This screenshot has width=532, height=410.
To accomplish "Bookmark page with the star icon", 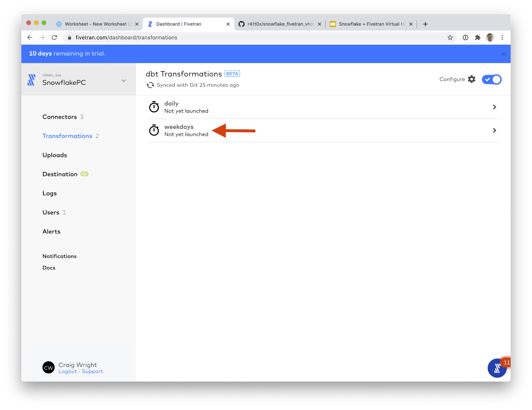I will [x=450, y=38].
